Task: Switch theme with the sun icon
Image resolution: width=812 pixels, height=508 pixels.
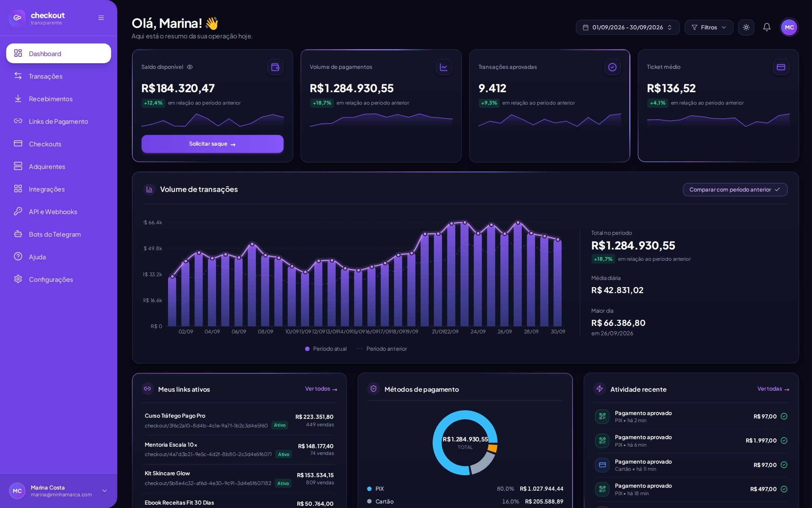Action: coord(746,27)
